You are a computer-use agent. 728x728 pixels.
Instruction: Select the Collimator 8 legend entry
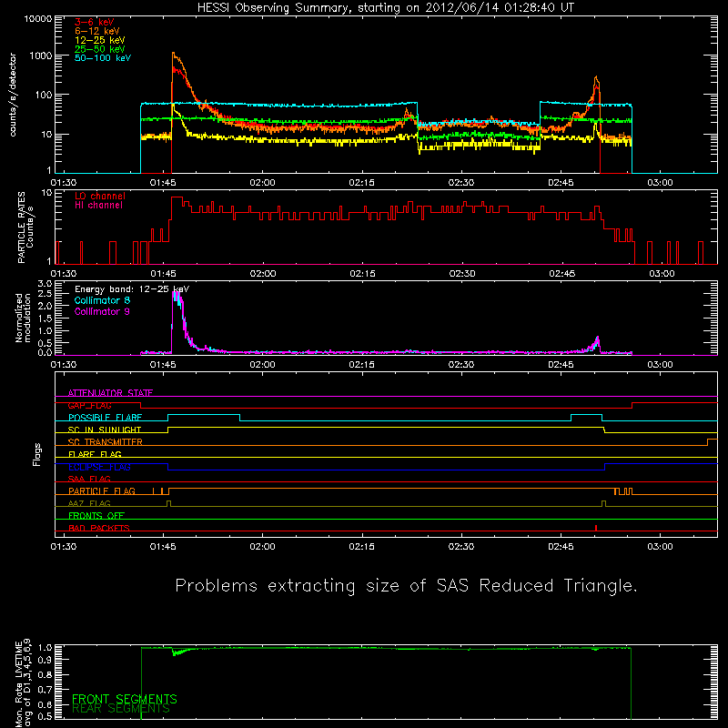coord(102,300)
